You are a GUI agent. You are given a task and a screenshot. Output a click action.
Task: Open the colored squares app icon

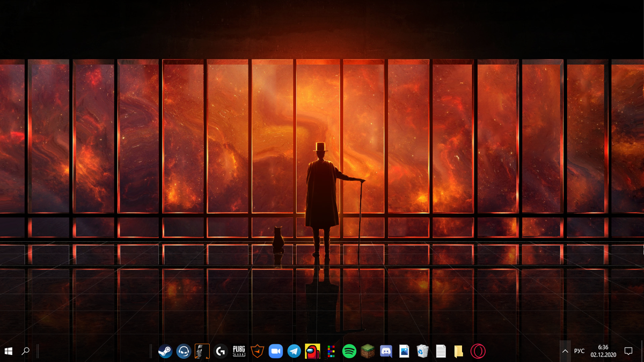tap(331, 351)
